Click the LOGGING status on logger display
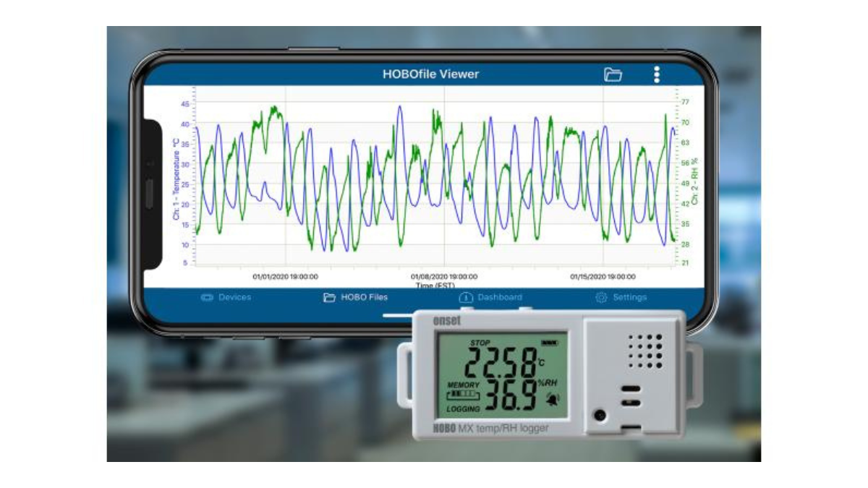Image resolution: width=868 pixels, height=488 pixels. 463,409
